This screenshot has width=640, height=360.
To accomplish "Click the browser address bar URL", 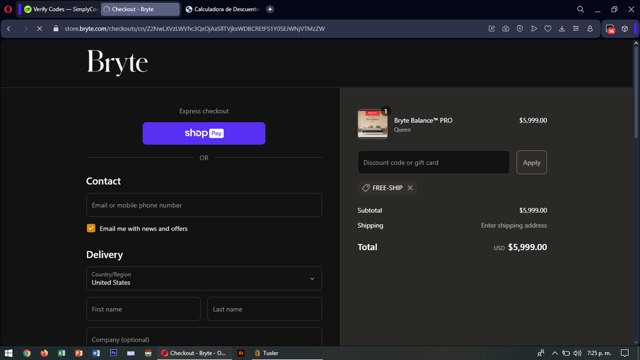I will 194,29.
